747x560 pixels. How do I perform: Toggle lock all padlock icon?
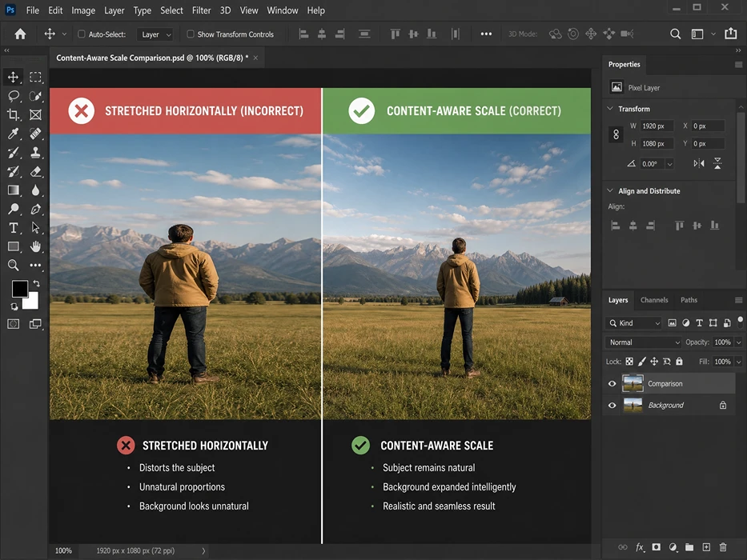point(680,362)
